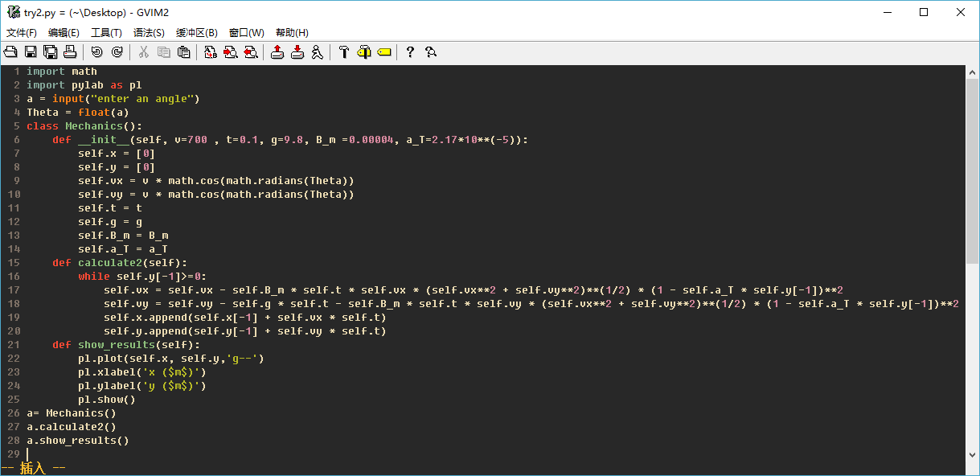The image size is (980, 476).
Task: Click the Save All files icon
Action: 50,52
